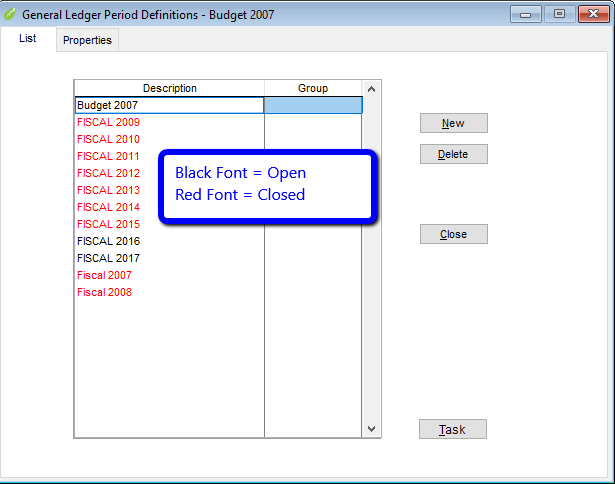This screenshot has height=484, width=615.
Task: Pick the Fiscal 2007 row
Action: [104, 275]
